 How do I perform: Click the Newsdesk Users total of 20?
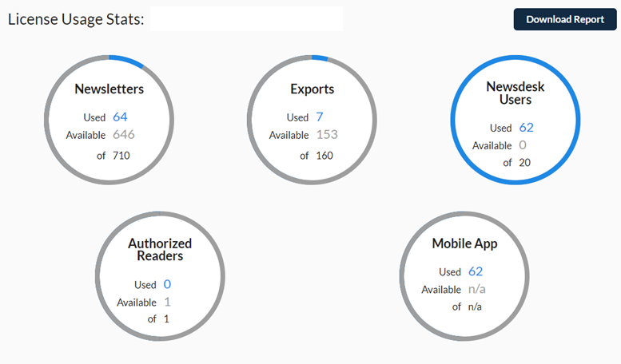coord(525,163)
